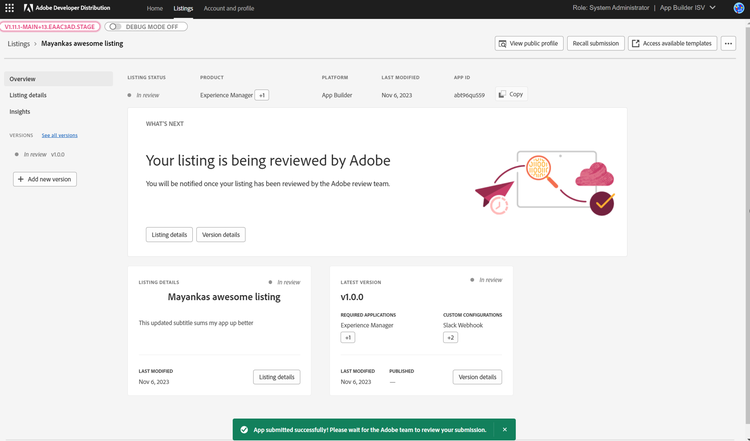Click Version details button in What's Next
Screen dimensions: 750x441
pyautogui.click(x=221, y=235)
